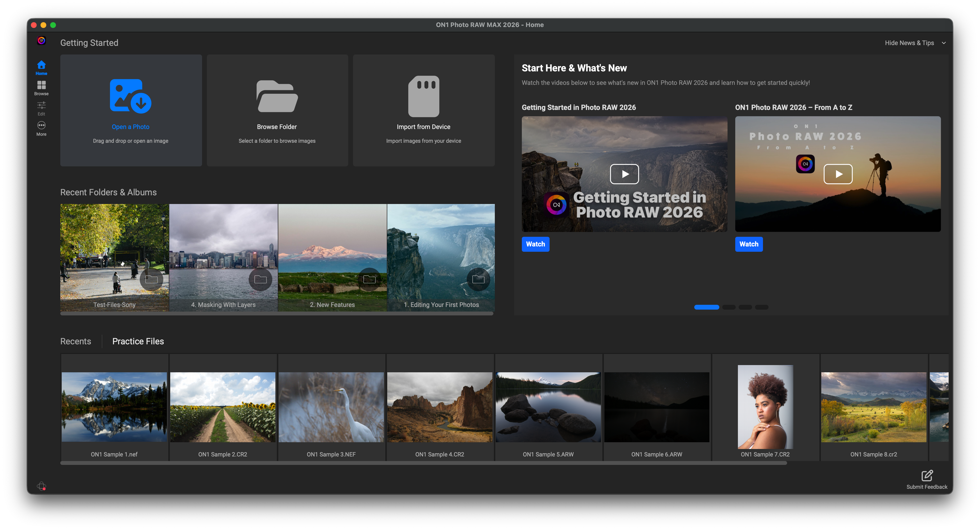Image resolution: width=980 pixels, height=530 pixels.
Task: Open the Test-Files-Sony folder thumbnail
Action: [115, 258]
